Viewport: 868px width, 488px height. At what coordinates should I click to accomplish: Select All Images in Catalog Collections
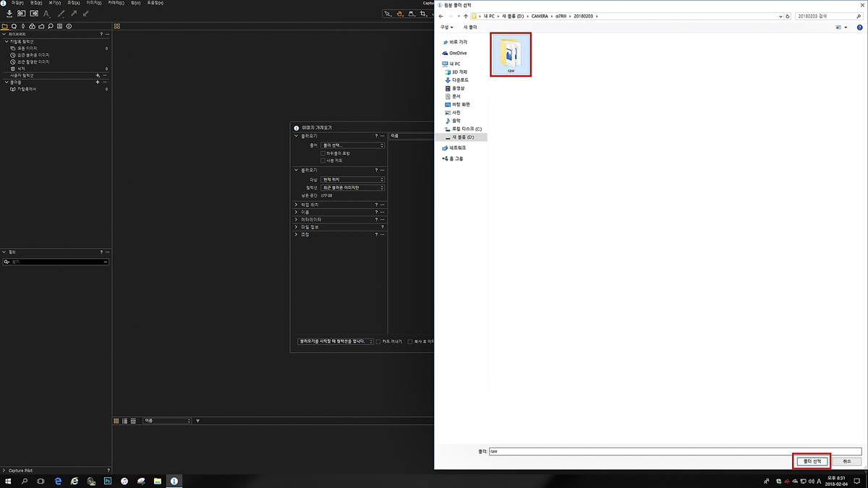click(x=23, y=48)
